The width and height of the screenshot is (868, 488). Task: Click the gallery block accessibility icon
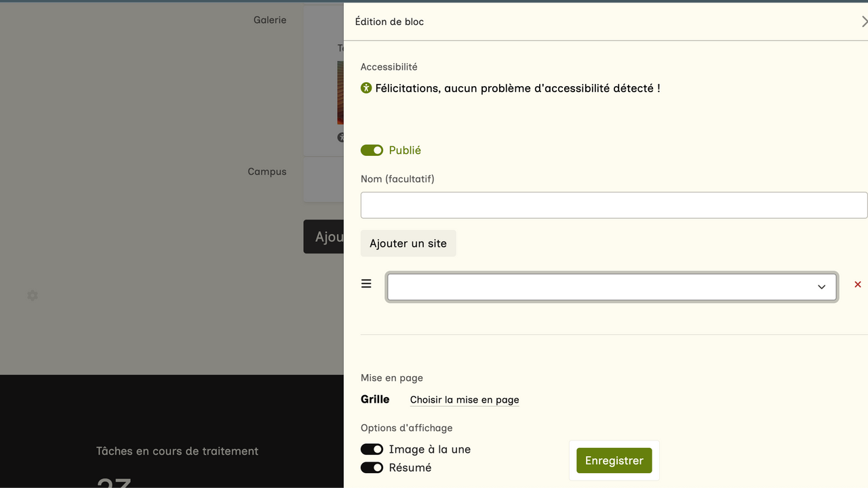tap(340, 138)
